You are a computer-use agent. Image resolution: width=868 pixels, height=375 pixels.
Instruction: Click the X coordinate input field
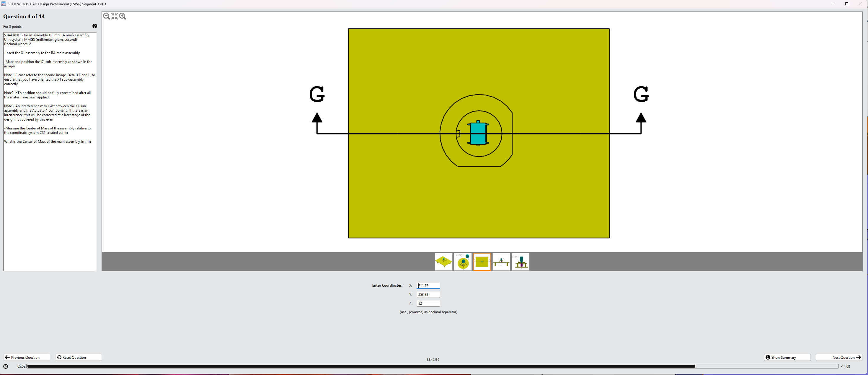click(428, 286)
